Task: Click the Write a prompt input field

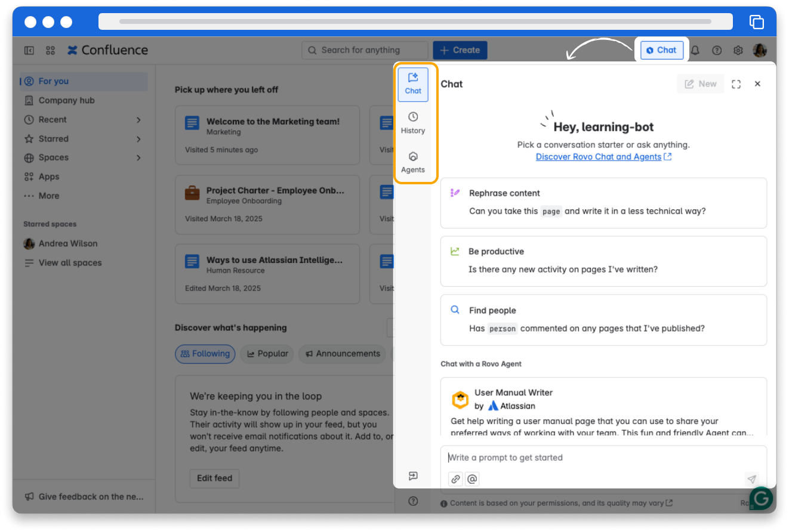Action: [603, 458]
